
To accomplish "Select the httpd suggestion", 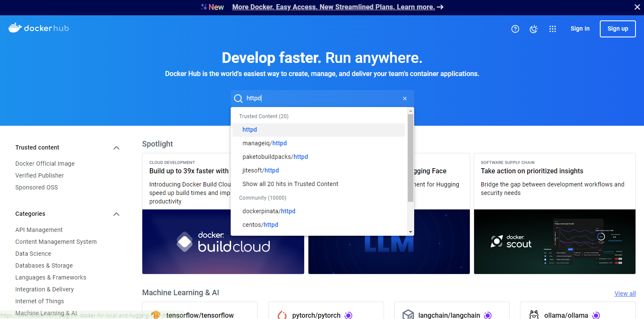I will pos(319,130).
